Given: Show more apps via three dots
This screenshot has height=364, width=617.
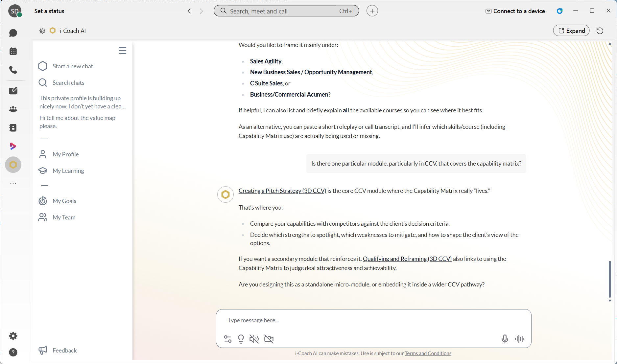Looking at the screenshot, I should 13,183.
